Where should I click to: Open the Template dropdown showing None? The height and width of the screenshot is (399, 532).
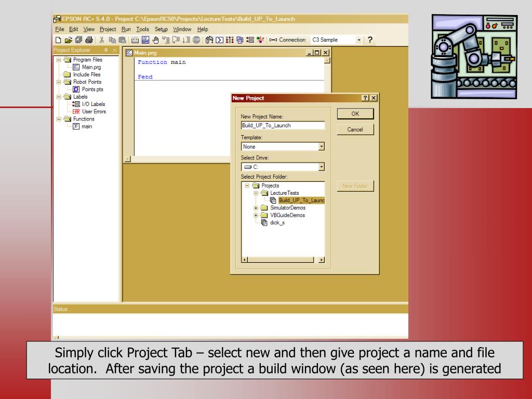pyautogui.click(x=321, y=147)
